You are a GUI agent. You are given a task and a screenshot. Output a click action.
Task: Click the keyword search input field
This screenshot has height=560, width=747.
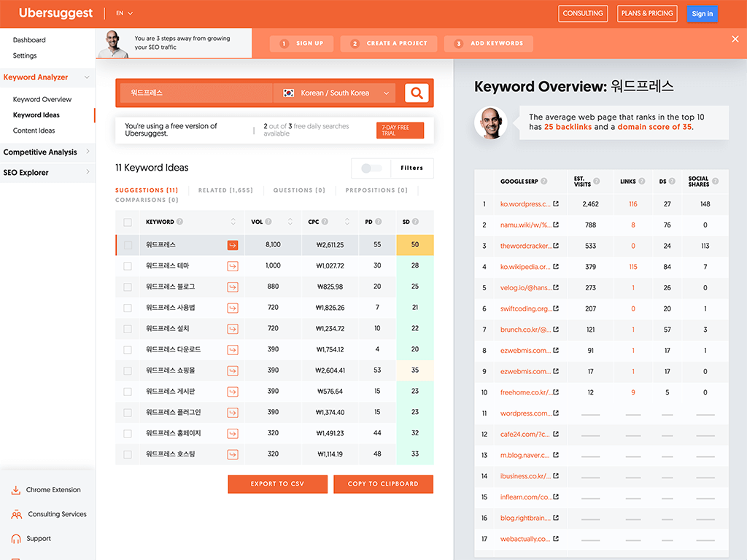[x=196, y=93]
